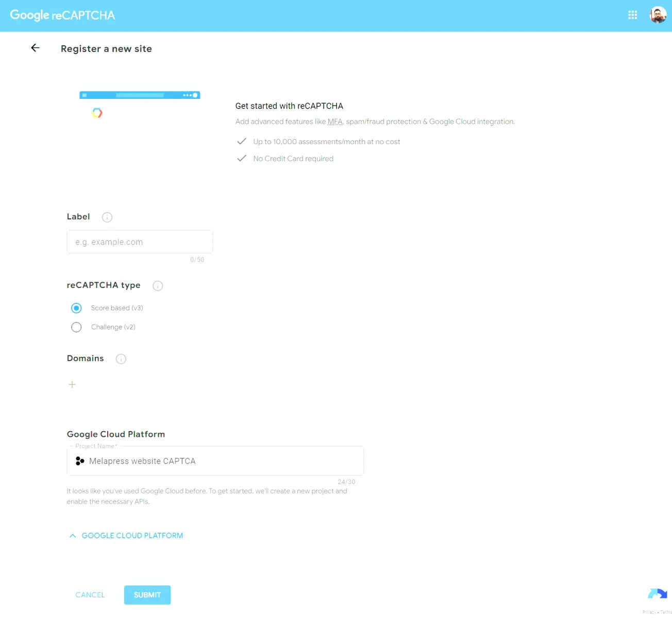
Task: Click the underlined MFA term
Action: [335, 122]
